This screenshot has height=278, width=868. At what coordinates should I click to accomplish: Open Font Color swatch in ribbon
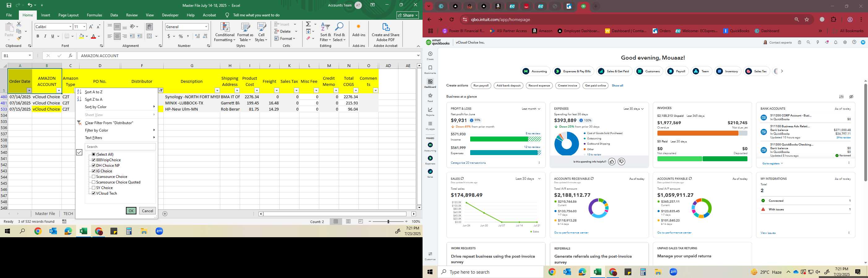point(94,36)
